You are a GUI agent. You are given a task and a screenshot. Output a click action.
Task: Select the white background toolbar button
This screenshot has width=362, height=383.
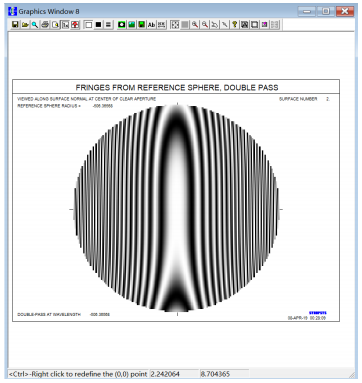(89, 25)
